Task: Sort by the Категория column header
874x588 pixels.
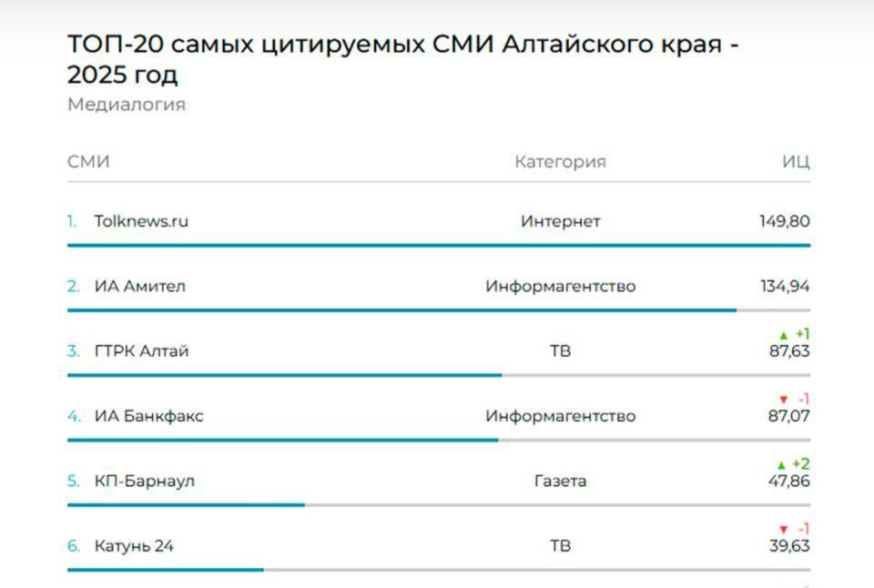Action: [560, 162]
